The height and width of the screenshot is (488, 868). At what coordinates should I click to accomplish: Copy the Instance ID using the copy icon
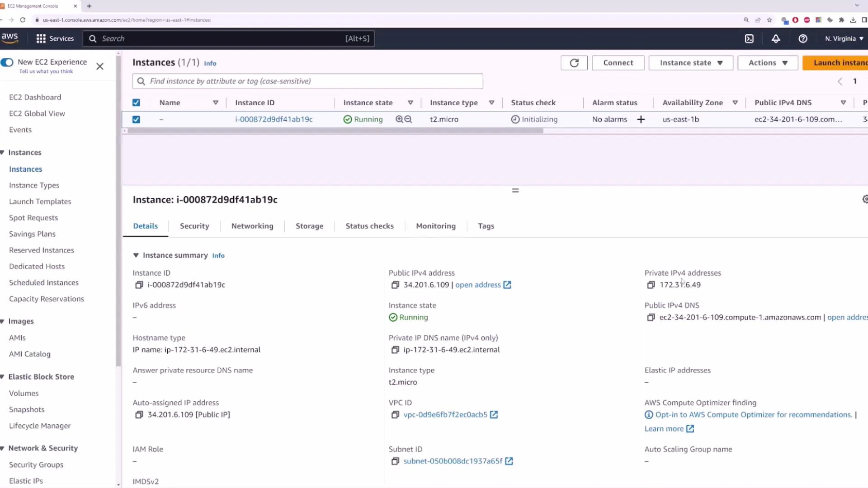click(139, 285)
